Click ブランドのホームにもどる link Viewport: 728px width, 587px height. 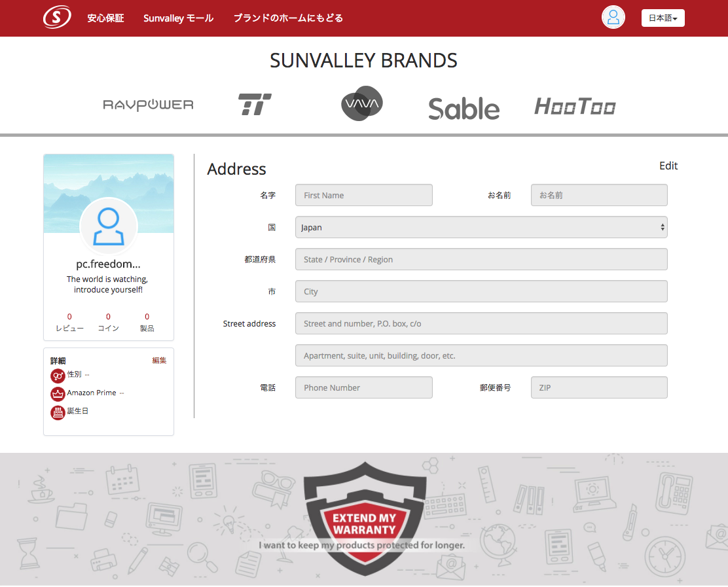click(x=288, y=18)
